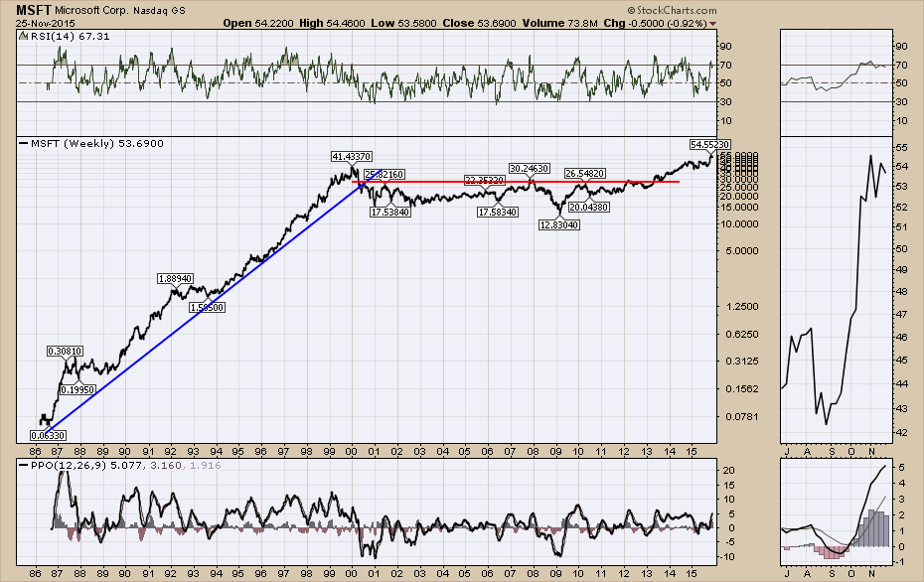Click the RSI(14) 67.31 indicator label
Viewport: 924px width, 582px height.
pyautogui.click(x=71, y=36)
